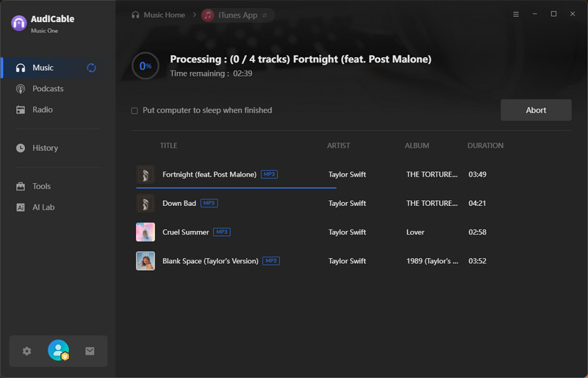588x378 pixels.
Task: Click the Fortnight album cover thumbnail
Action: click(x=146, y=174)
